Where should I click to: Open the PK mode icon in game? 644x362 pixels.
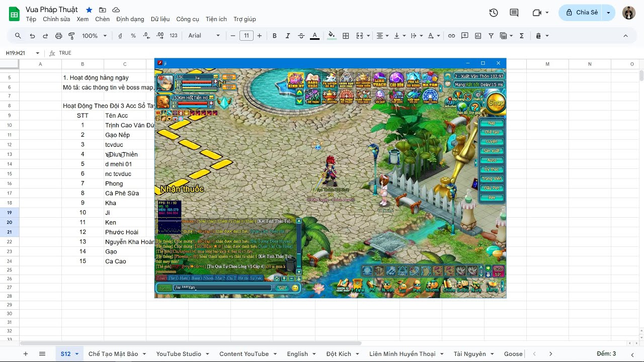(x=372, y=287)
